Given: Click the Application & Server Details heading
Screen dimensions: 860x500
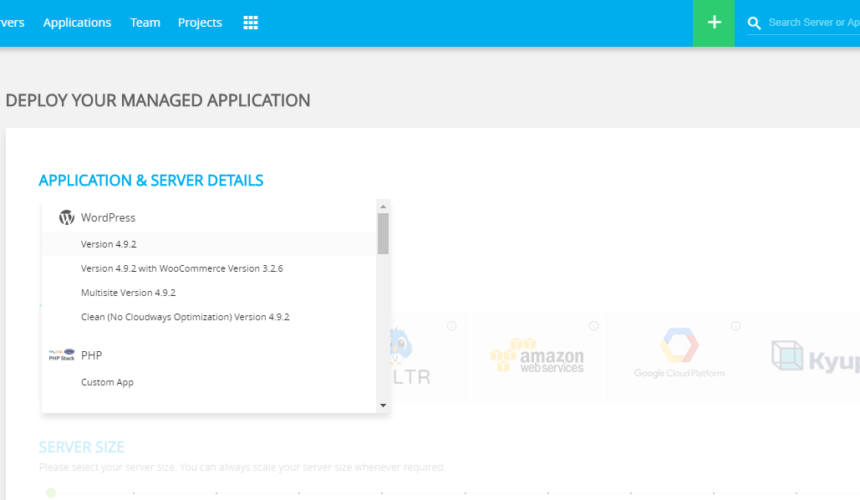Looking at the screenshot, I should pyautogui.click(x=151, y=180).
